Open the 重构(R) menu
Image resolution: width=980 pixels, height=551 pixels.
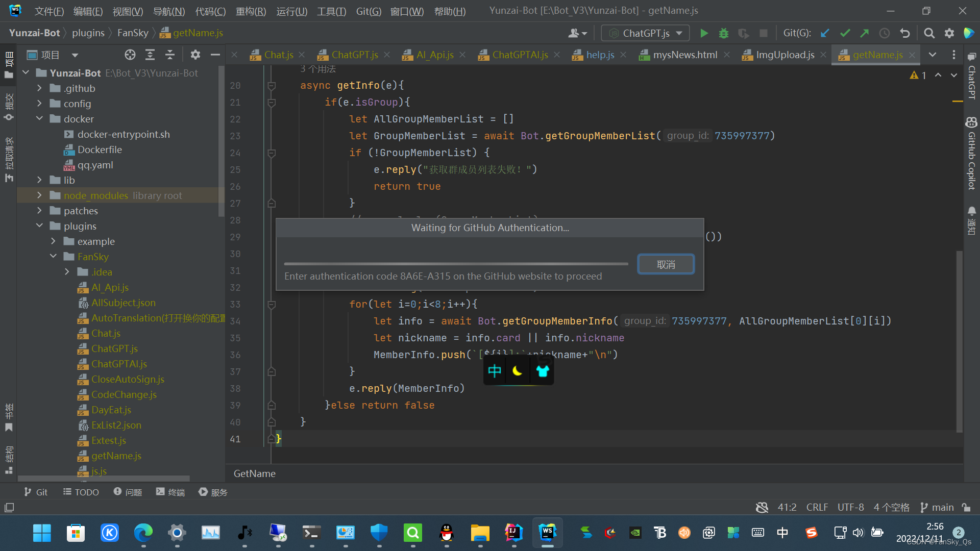251,11
